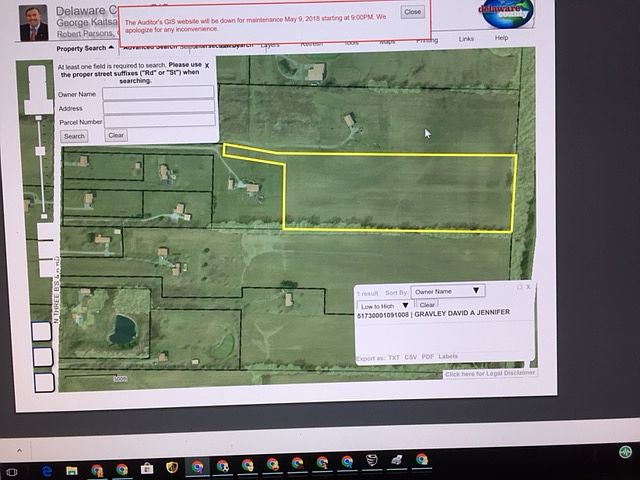640x480 pixels.
Task: Collapse the Property Search panel arrow
Action: point(111,48)
